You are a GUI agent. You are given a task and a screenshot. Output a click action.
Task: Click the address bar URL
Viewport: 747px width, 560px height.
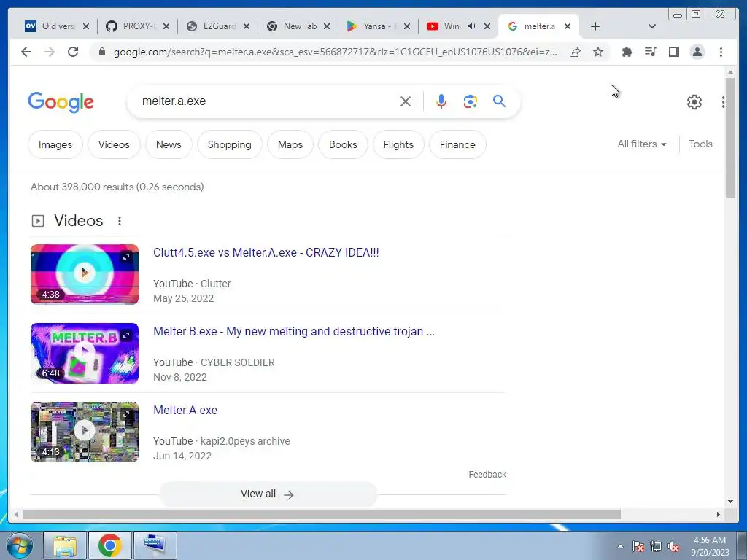click(x=335, y=52)
